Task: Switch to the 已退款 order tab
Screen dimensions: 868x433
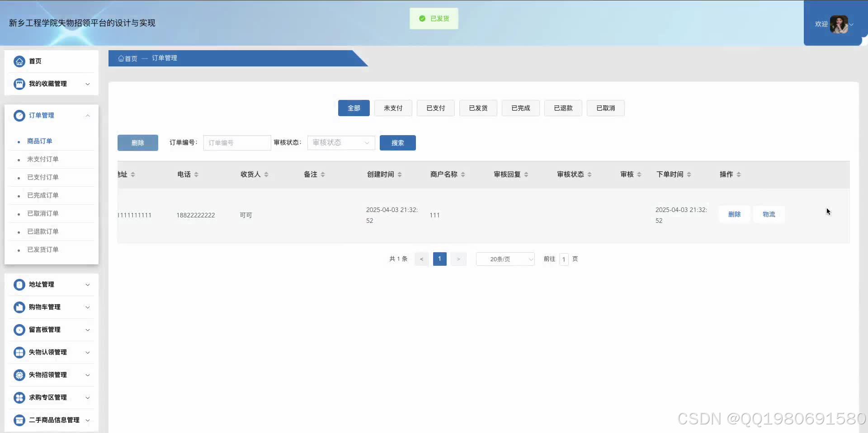Action: click(563, 108)
